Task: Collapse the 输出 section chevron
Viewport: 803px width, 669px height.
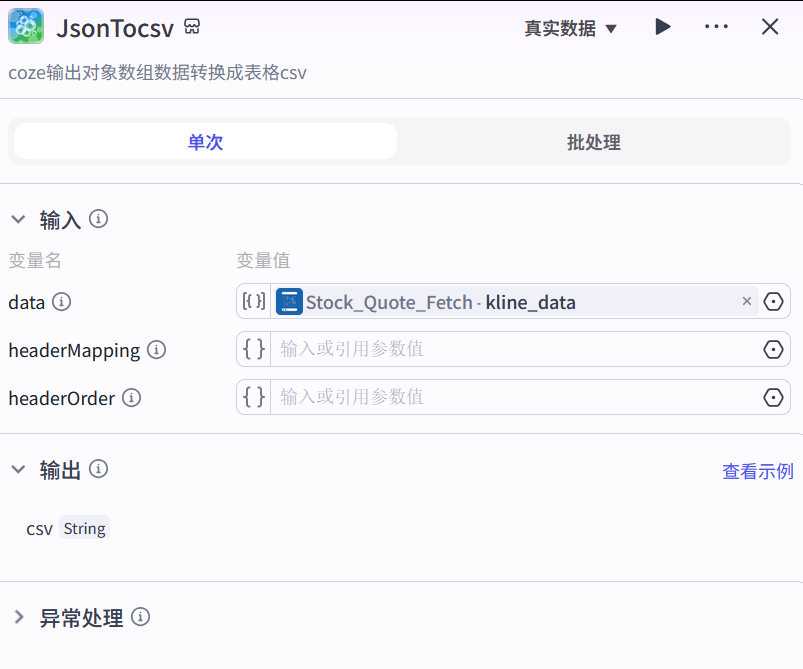Action: (18, 469)
